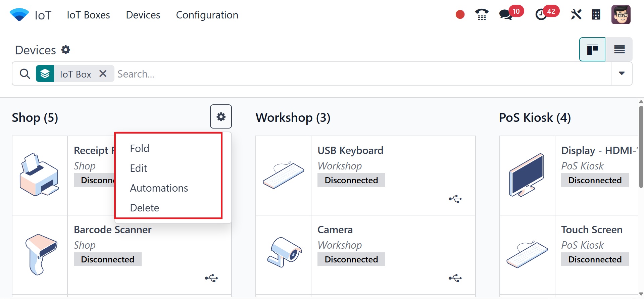Open the Configuration menu

[207, 15]
